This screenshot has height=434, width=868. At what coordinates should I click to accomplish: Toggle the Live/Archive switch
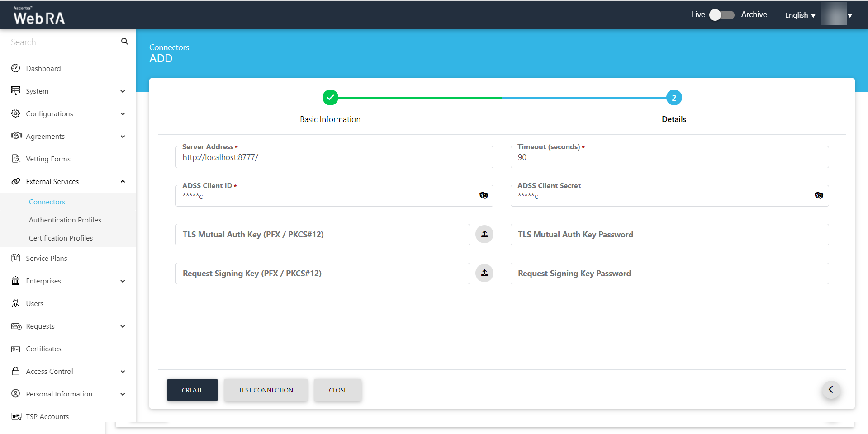point(721,15)
